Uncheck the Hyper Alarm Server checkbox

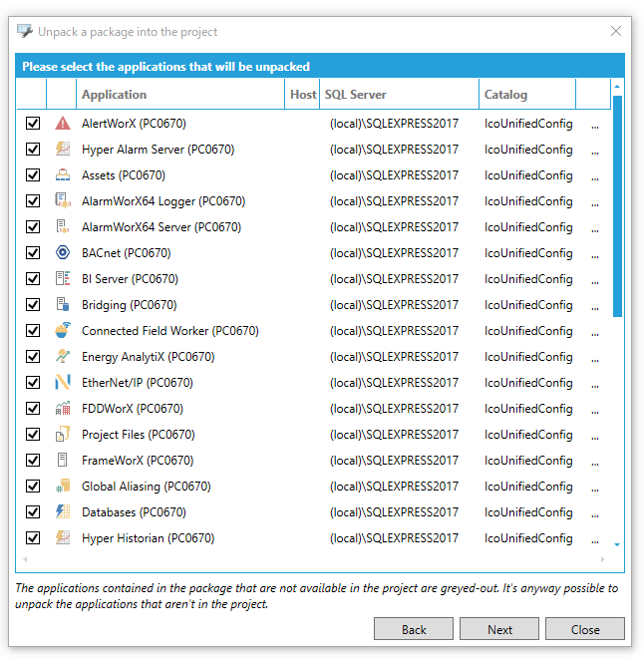pyautogui.click(x=33, y=150)
